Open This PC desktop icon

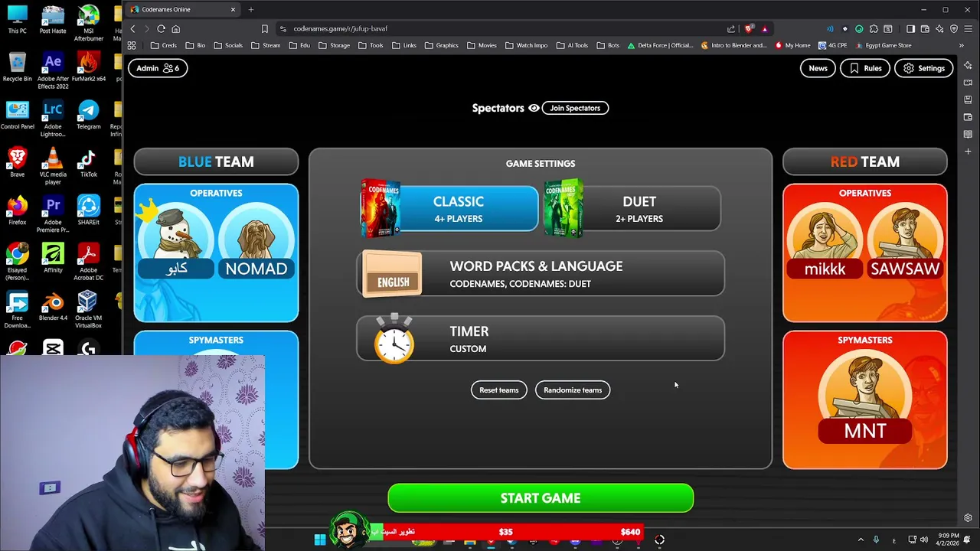pyautogui.click(x=17, y=20)
